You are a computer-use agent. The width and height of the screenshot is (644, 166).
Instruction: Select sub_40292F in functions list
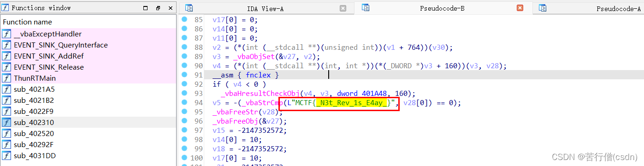[34, 145]
